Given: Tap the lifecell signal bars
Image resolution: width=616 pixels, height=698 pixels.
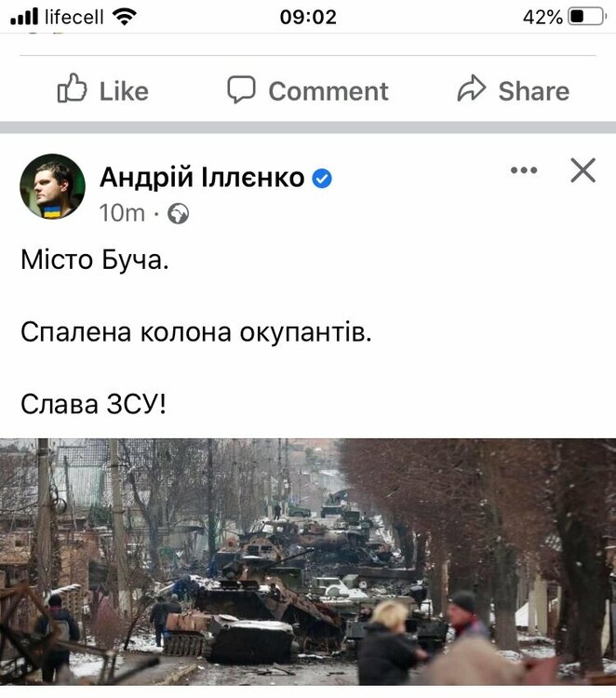Looking at the screenshot, I should [24, 17].
